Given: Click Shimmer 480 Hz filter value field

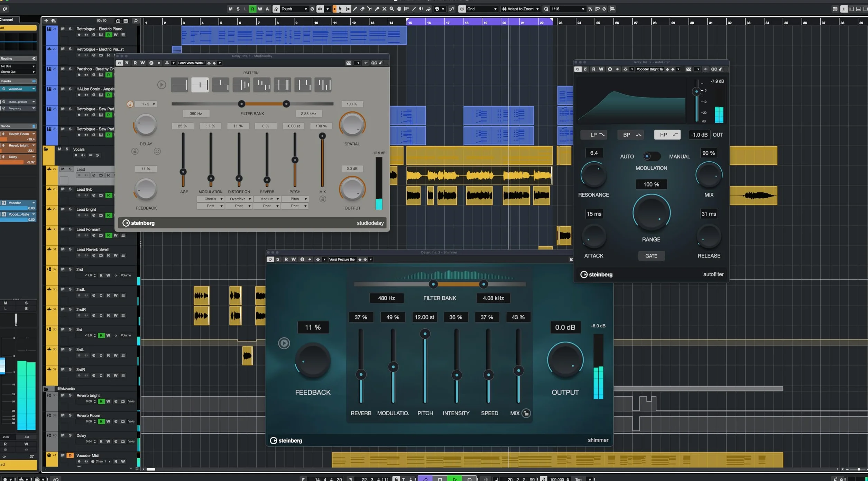Looking at the screenshot, I should [x=386, y=298].
